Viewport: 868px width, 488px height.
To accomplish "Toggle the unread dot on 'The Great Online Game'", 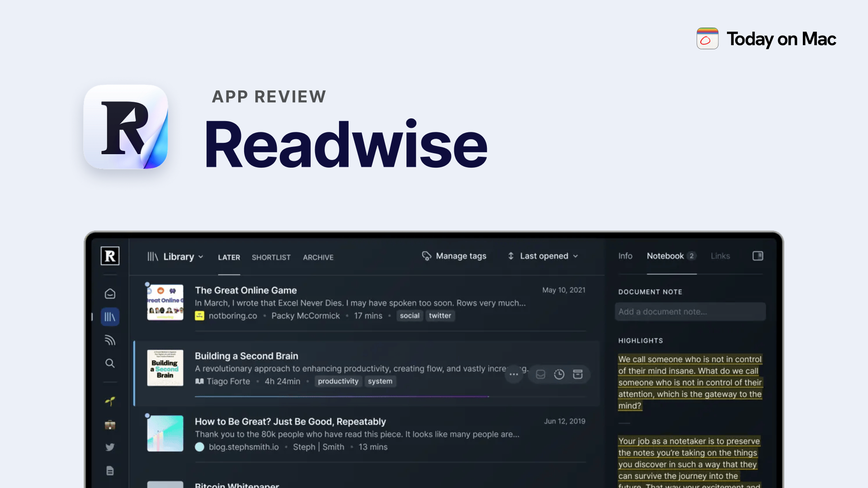I will [147, 284].
